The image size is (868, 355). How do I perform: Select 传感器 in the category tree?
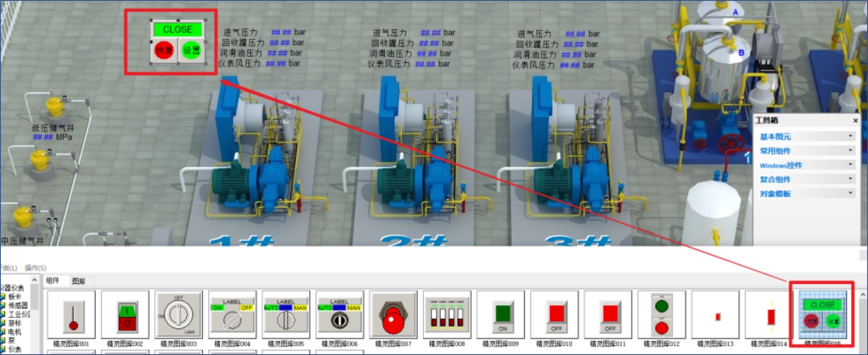pyautogui.click(x=18, y=306)
